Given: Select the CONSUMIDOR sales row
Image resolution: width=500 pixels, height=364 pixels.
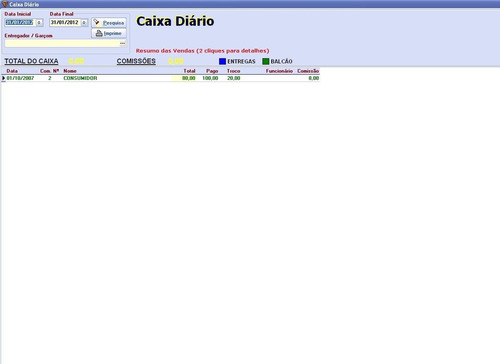Looking at the screenshot, I should pyautogui.click(x=161, y=78).
